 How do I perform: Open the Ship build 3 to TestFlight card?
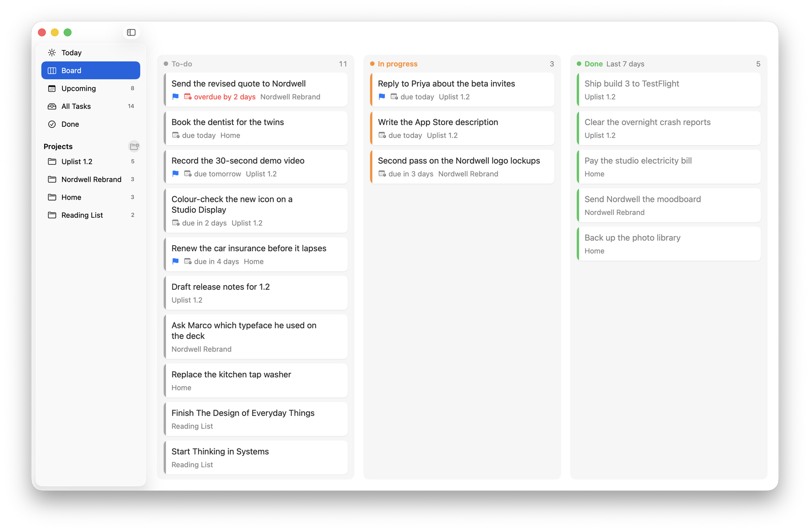pyautogui.click(x=669, y=90)
